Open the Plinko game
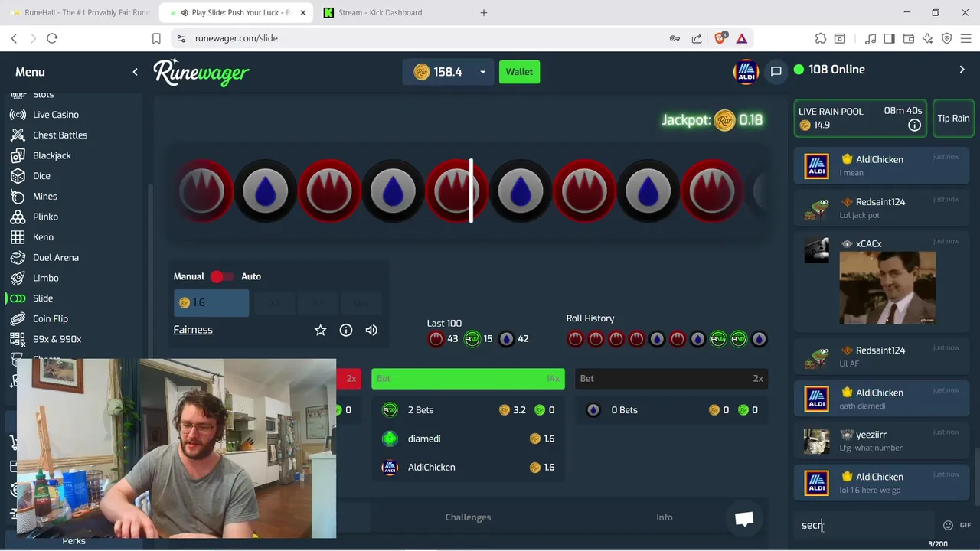Viewport: 980px width, 551px height. click(45, 217)
